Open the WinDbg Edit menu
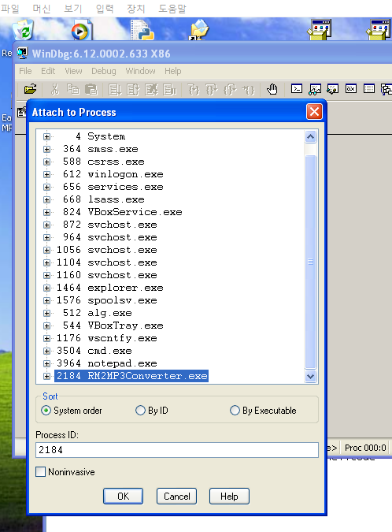Image resolution: width=392 pixels, height=532 pixels. [x=48, y=71]
